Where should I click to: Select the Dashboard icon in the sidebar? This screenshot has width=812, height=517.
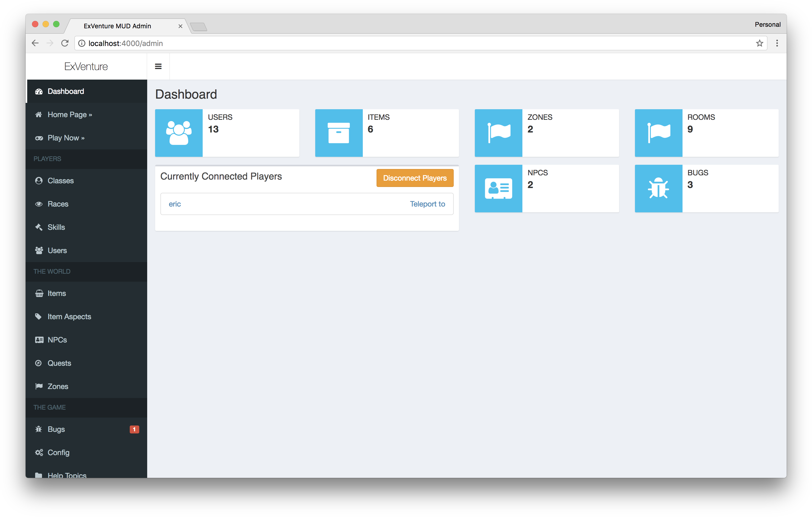39,91
